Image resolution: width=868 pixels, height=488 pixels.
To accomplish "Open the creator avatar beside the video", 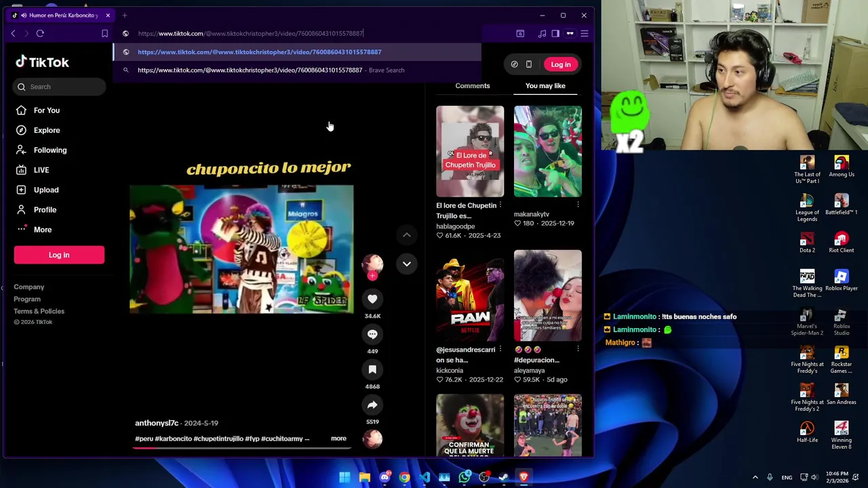I will coord(372,264).
